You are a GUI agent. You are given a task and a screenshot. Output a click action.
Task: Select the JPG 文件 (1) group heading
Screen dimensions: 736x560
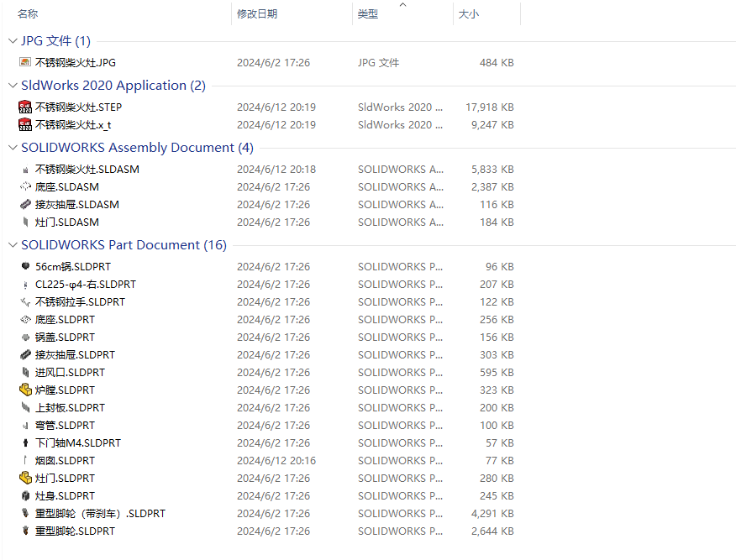click(x=55, y=41)
